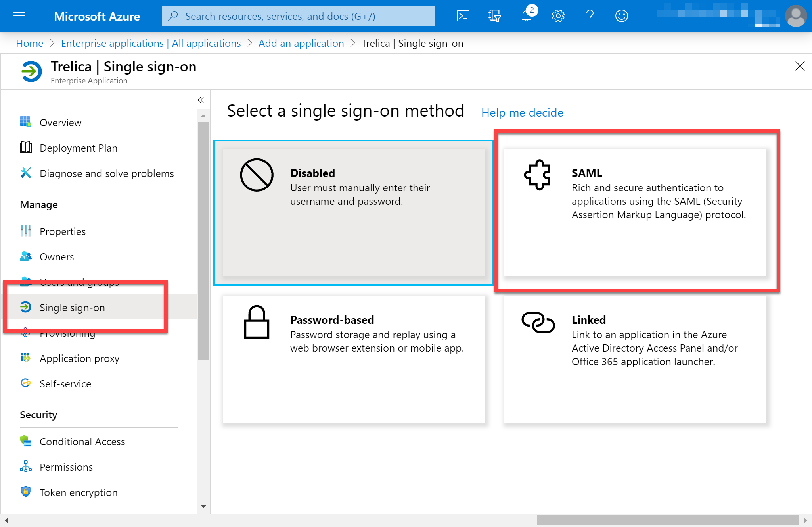Open Application proxy menu item
The image size is (812, 527).
tap(79, 358)
